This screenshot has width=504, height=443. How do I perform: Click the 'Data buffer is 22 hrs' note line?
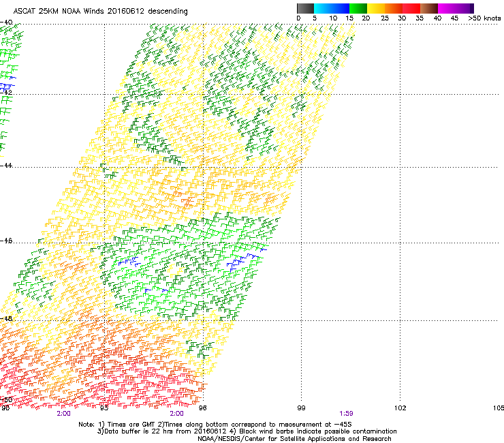point(247,431)
